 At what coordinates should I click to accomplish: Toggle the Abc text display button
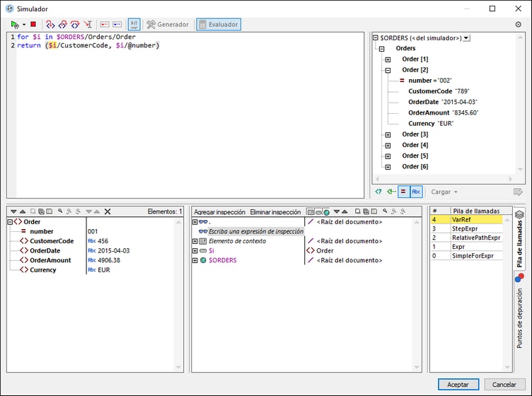417,192
